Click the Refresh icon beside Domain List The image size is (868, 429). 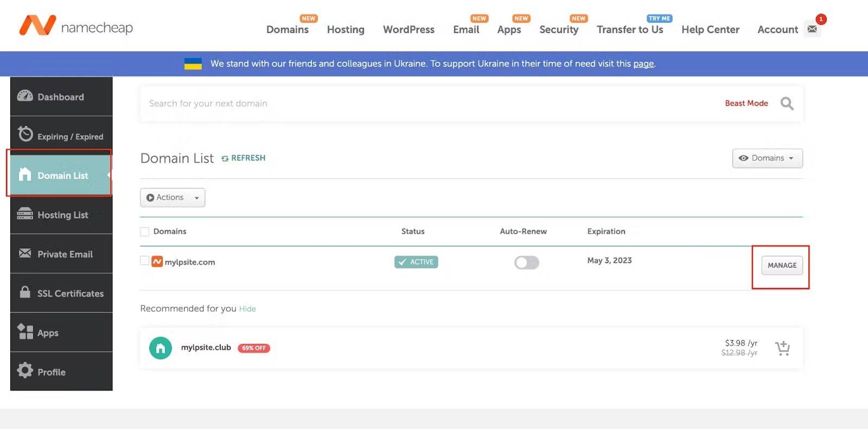225,158
